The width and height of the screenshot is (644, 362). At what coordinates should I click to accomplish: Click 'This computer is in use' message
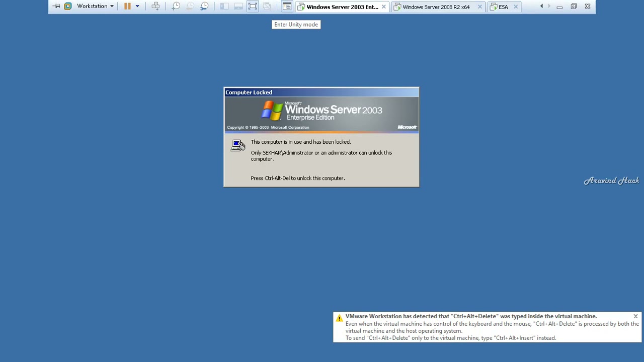[301, 142]
